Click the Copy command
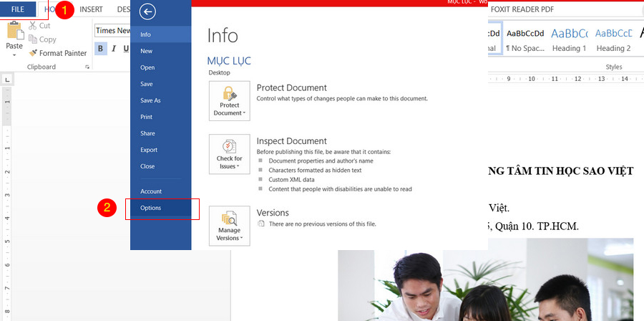The height and width of the screenshot is (321, 644). point(42,39)
